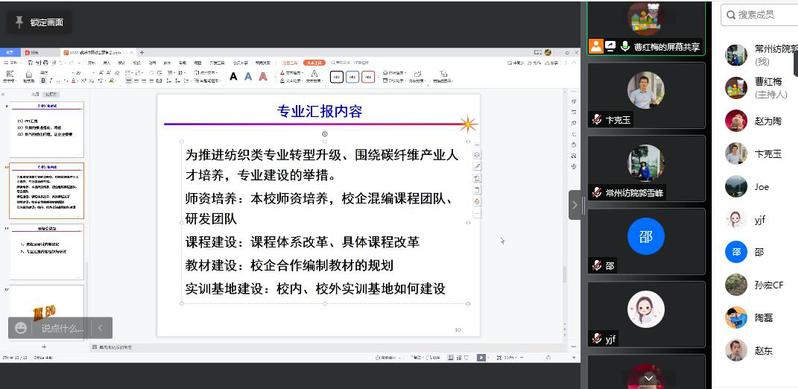
Task: Select the black letter A text style
Action: (234, 76)
